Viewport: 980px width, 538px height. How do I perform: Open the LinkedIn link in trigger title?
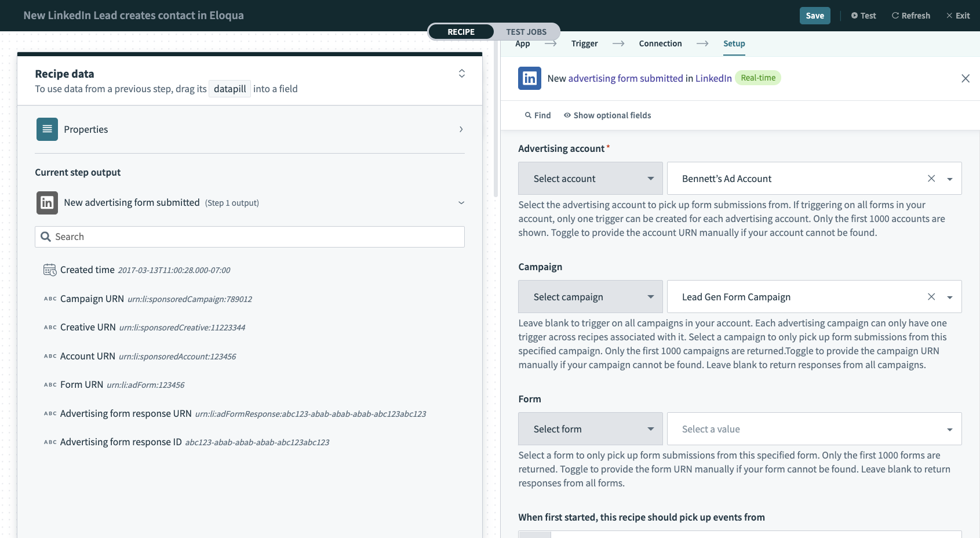click(713, 78)
